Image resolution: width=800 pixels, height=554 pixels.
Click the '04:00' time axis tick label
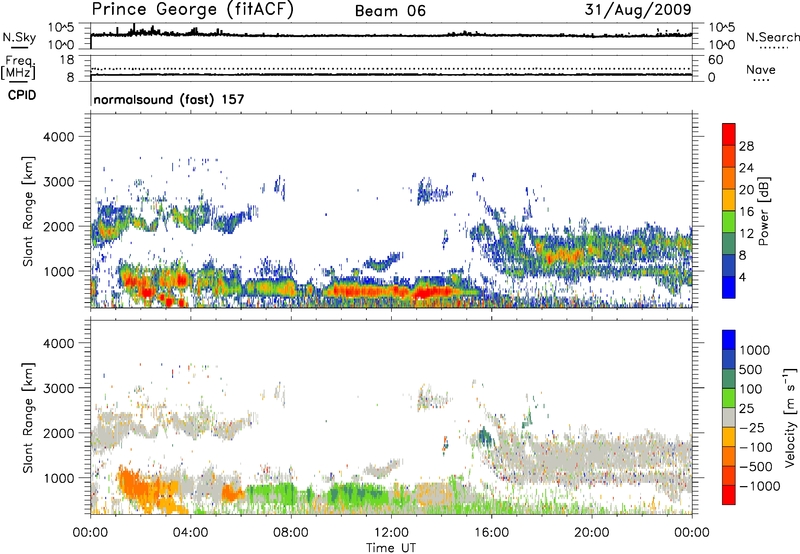(190, 533)
